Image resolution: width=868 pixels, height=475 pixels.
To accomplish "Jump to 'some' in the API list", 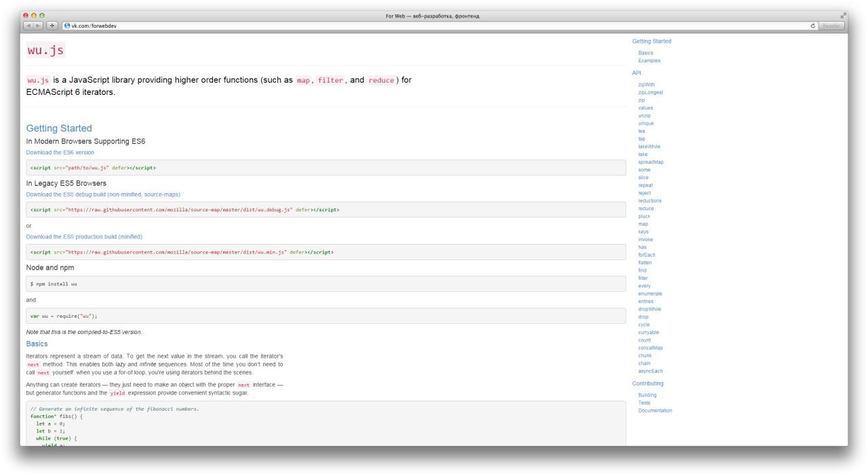I will [x=644, y=169].
